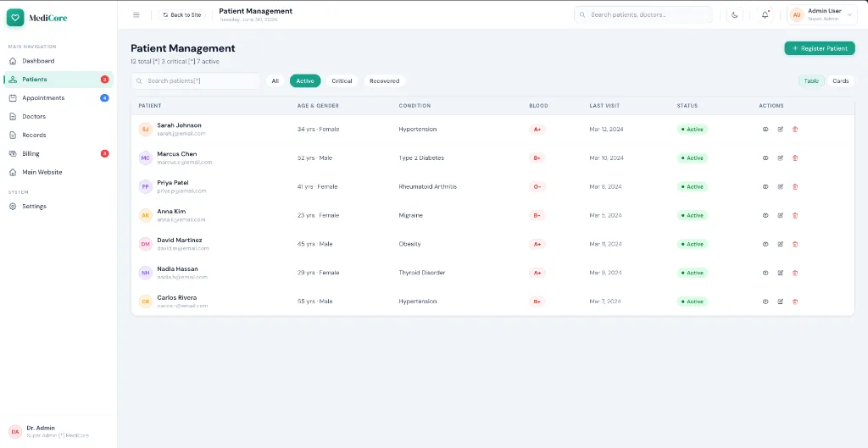The height and width of the screenshot is (448, 868).
Task: Edit Priya Patel's patient entry
Action: (781, 187)
